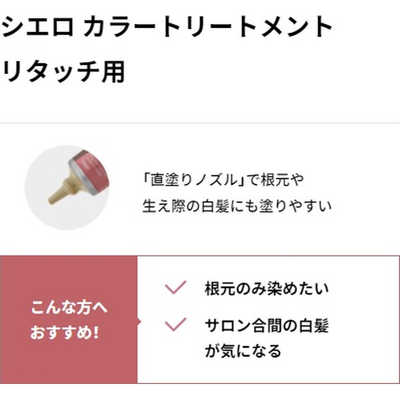Viewport: 400px width, 400px height.
Task: Click the 生え際の白髪にも塗りやすい text line
Action: pyautogui.click(x=237, y=206)
